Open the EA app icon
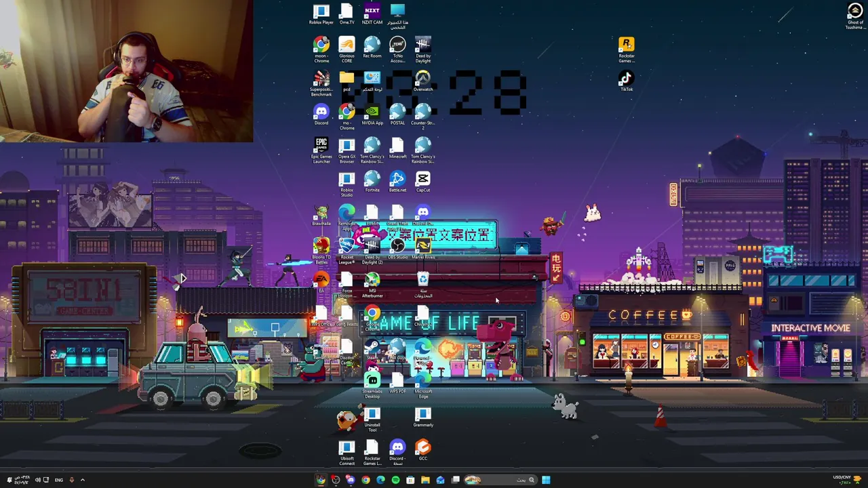 click(x=321, y=282)
